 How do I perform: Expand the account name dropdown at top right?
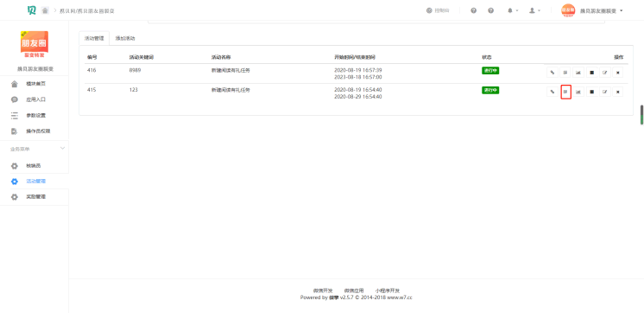[x=602, y=11]
